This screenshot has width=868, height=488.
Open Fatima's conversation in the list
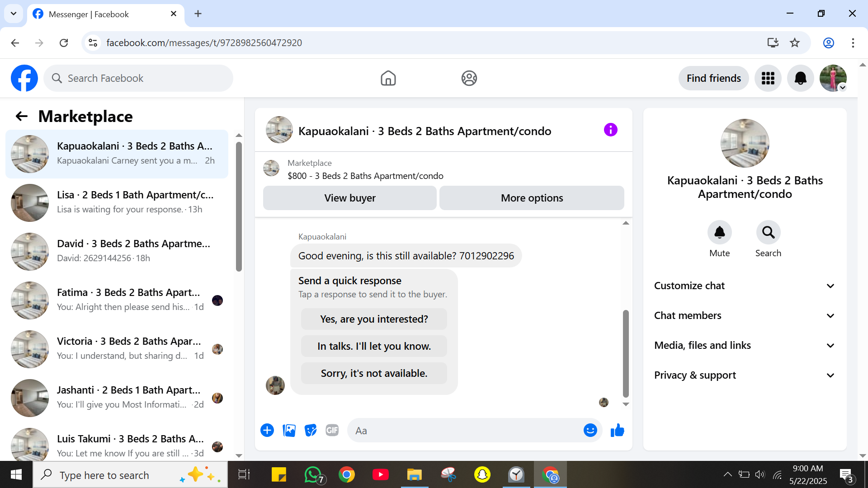(117, 300)
